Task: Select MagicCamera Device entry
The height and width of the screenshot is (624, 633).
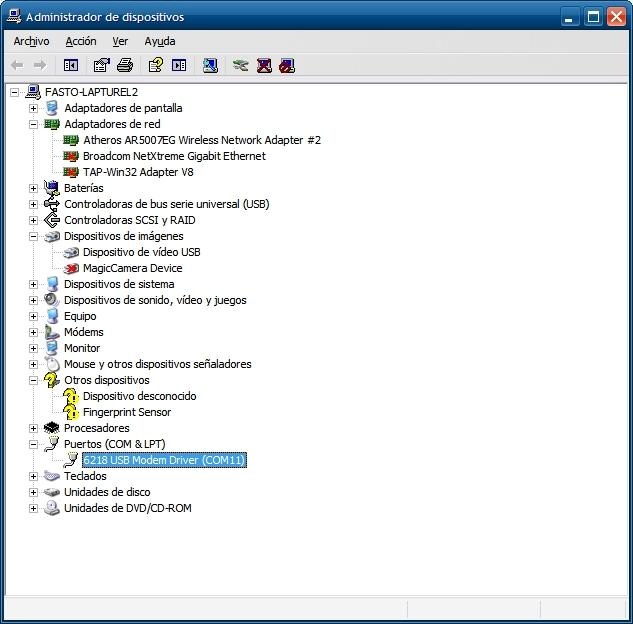Action: tap(132, 268)
